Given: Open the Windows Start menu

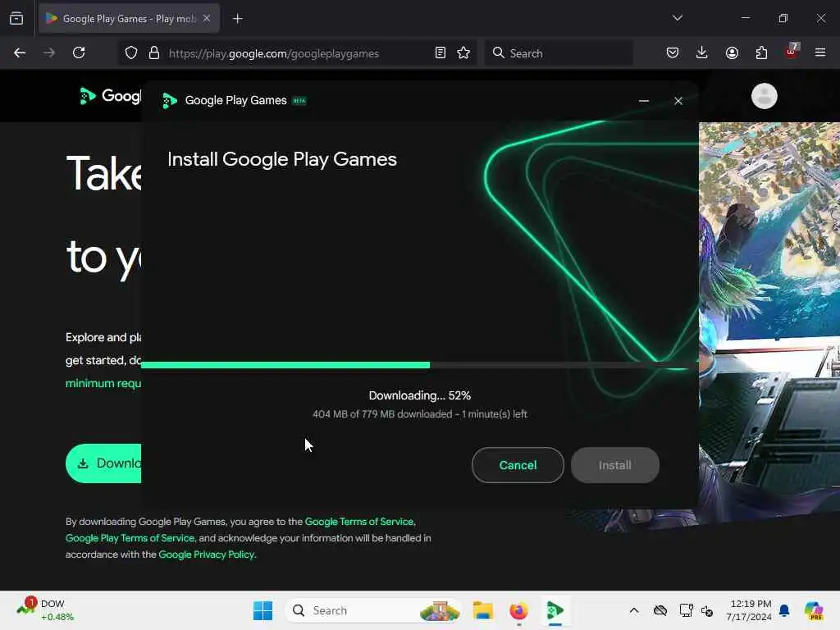Looking at the screenshot, I should click(x=262, y=610).
